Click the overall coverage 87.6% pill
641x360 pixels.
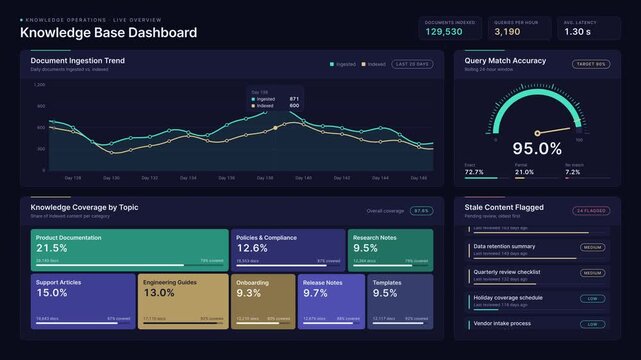[421, 211]
